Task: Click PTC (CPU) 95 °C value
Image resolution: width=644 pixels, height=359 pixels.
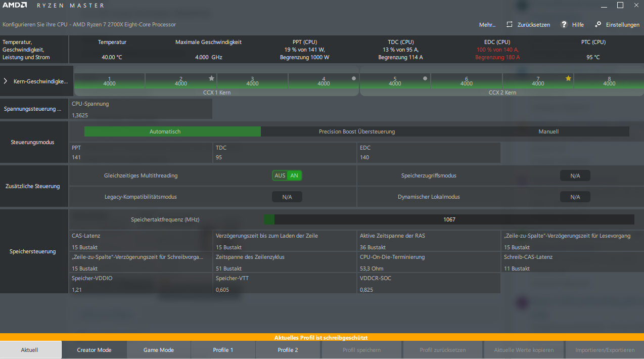Action: [593, 57]
